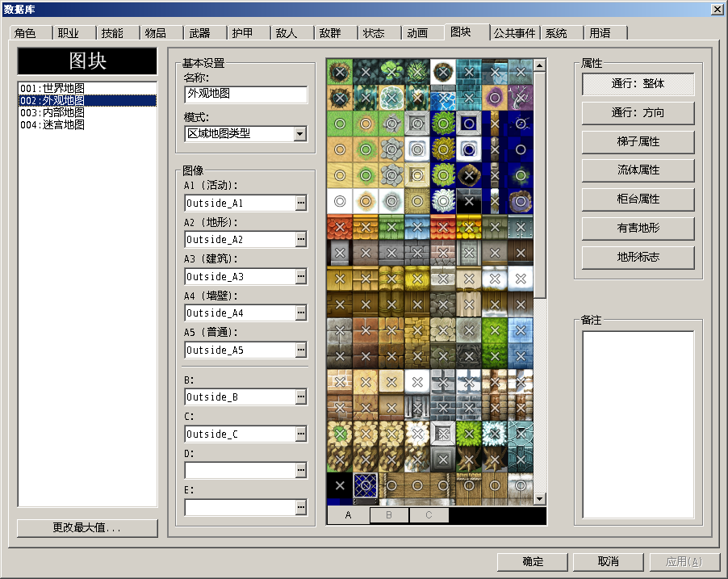
Task: Toggle passability of the green roof tile
Action: [x=391, y=227]
